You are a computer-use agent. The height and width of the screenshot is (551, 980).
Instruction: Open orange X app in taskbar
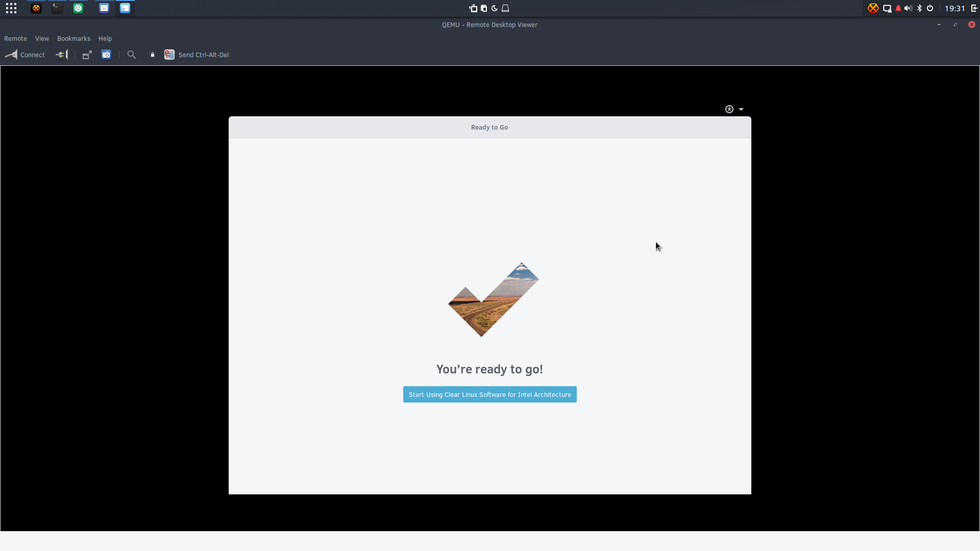36,8
